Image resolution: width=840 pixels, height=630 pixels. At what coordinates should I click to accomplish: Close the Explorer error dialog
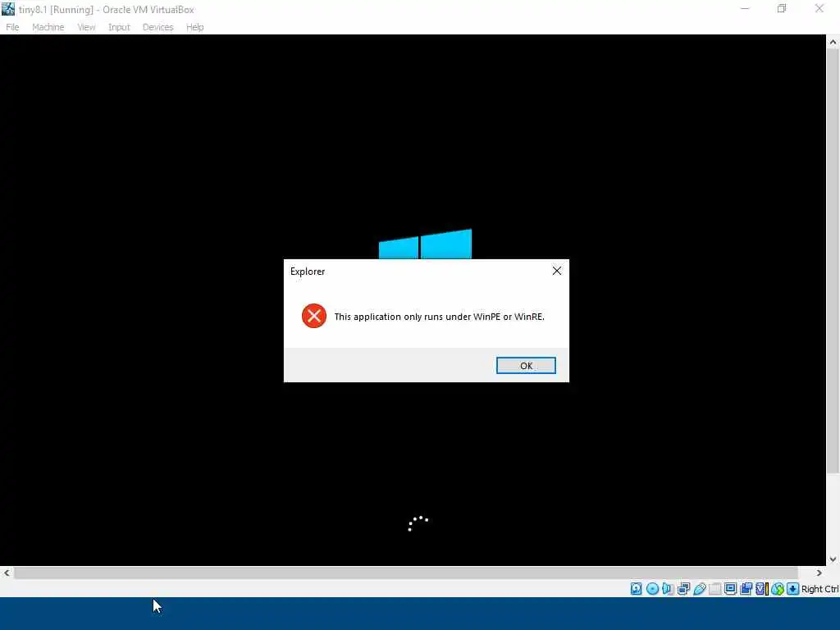[557, 271]
